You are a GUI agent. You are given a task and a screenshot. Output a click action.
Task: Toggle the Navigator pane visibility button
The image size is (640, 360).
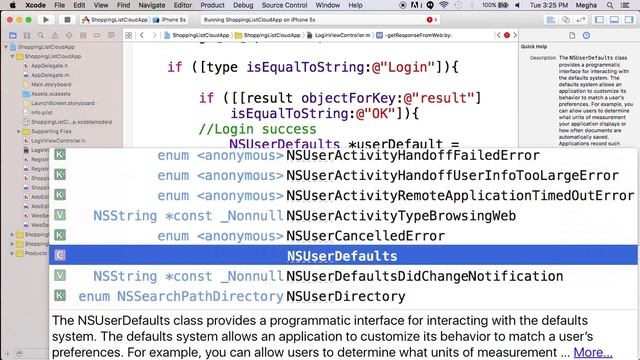tap(599, 20)
